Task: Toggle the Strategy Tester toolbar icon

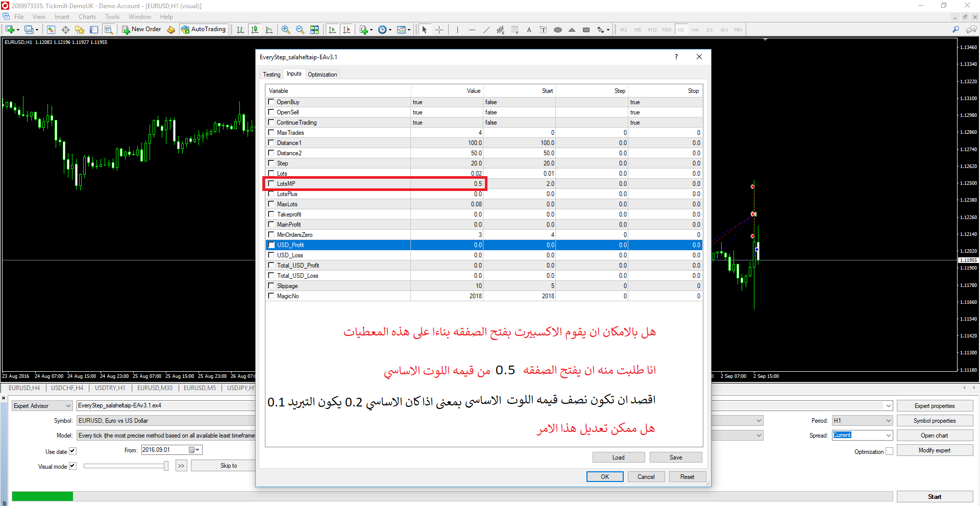Action: (108, 30)
